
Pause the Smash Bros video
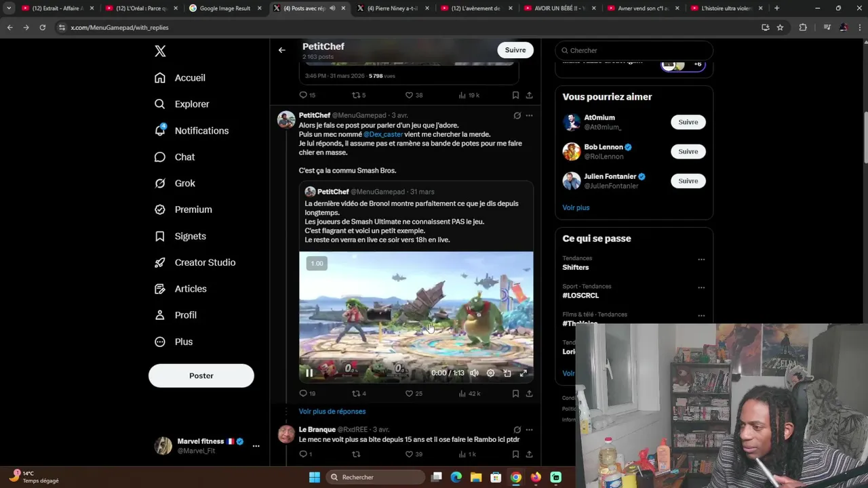(x=309, y=373)
